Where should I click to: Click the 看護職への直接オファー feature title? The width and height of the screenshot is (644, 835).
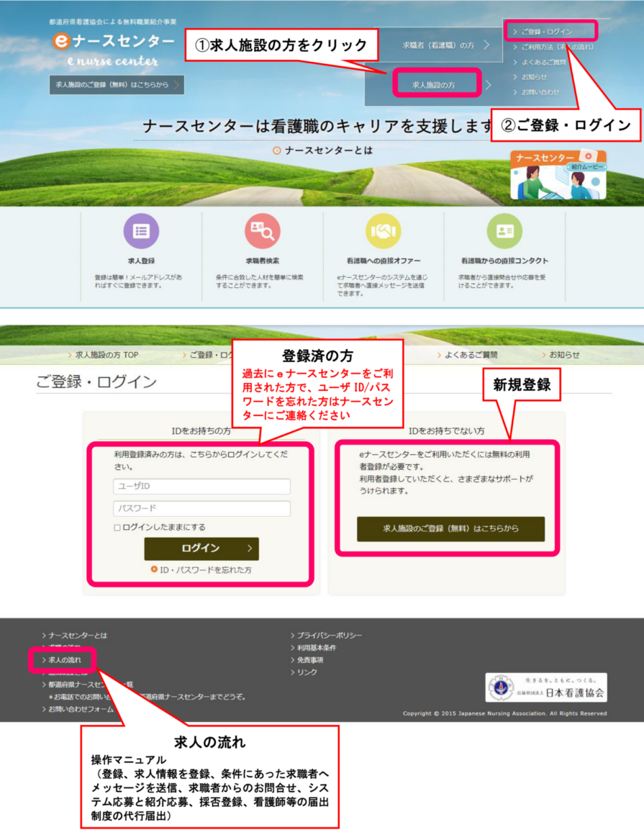(x=384, y=261)
